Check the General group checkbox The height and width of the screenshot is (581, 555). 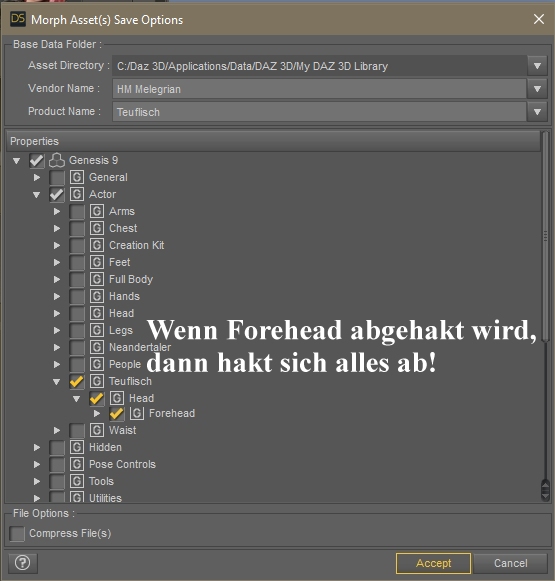click(x=57, y=177)
